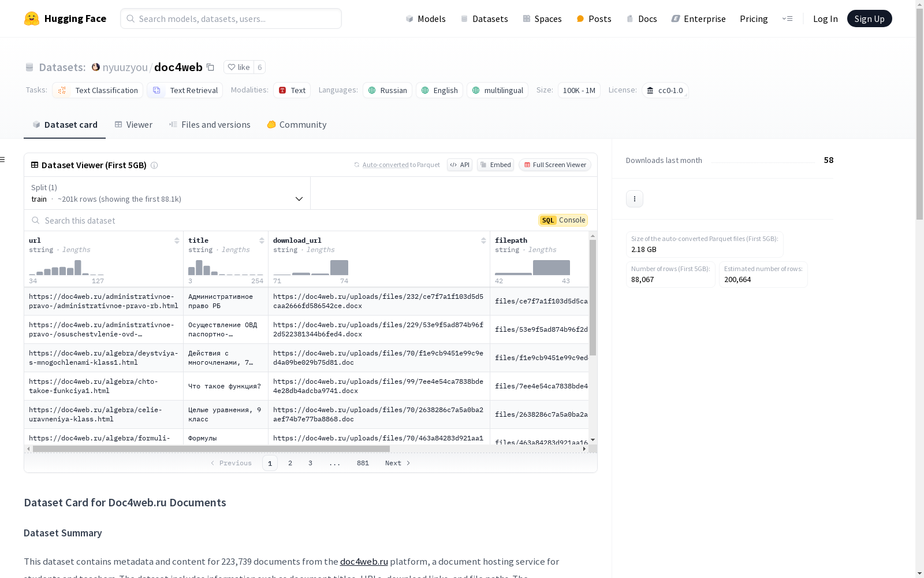Select the multilingual language tag

[497, 90]
